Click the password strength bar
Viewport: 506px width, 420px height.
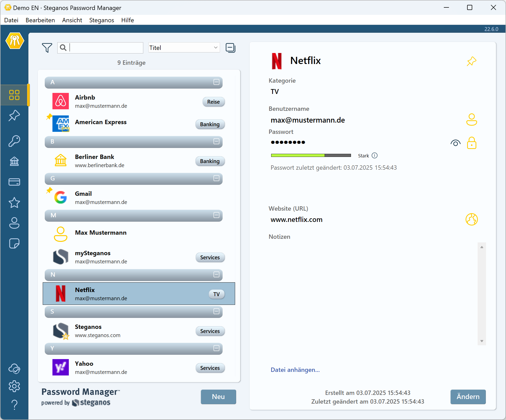311,155
